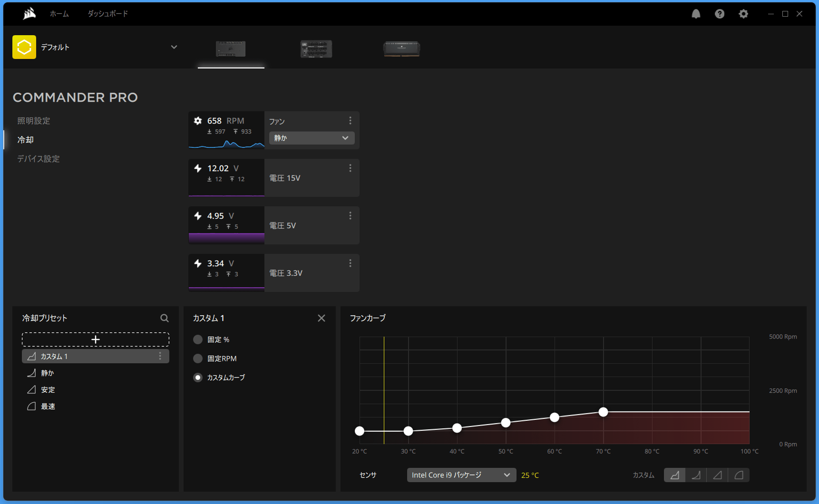Viewport: 819px width, 504px height.
Task: Click the 静か preset curve icon
Action: point(32,373)
